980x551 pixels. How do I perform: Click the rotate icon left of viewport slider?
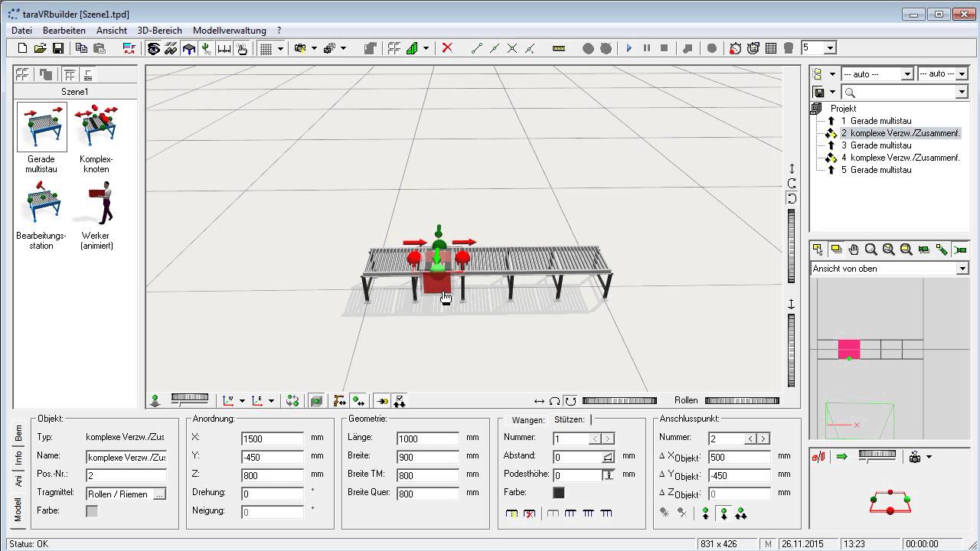tap(570, 401)
